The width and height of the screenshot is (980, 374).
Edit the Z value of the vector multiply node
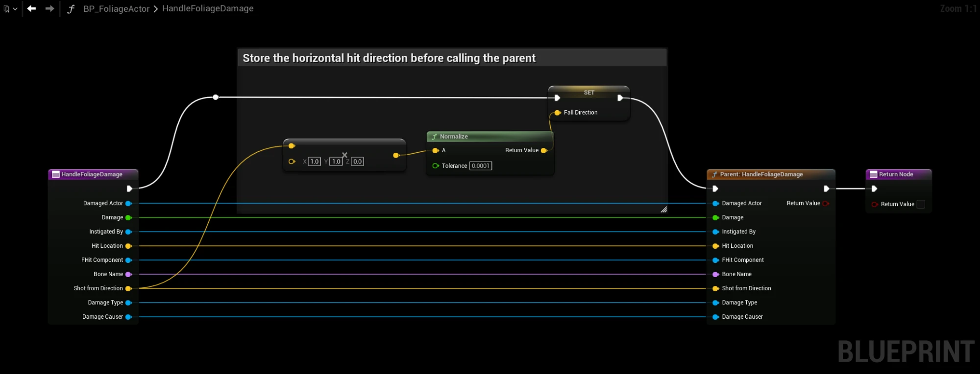[x=358, y=162]
